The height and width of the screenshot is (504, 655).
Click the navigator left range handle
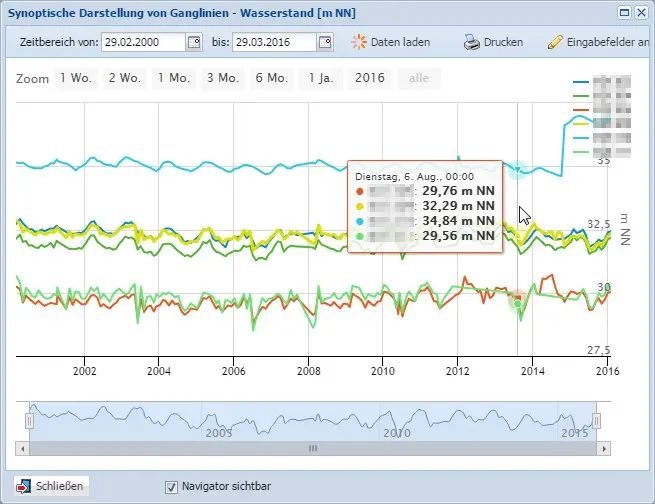pyautogui.click(x=29, y=421)
